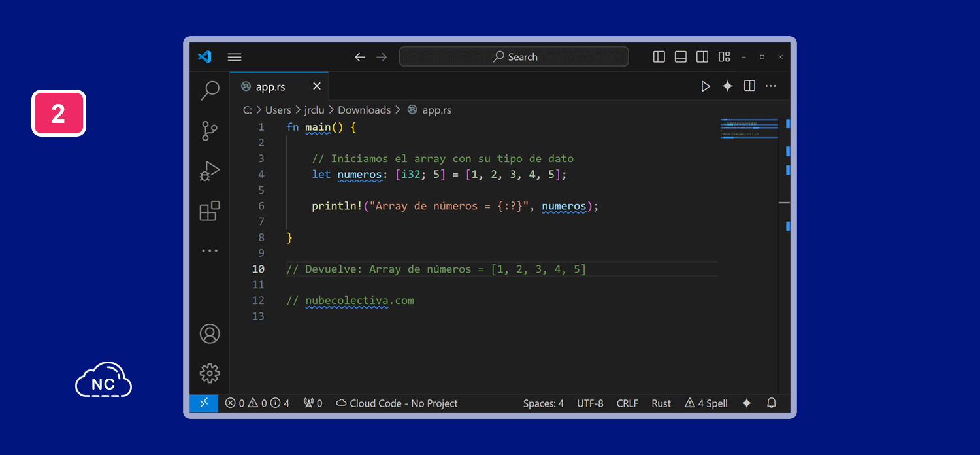Open the Source Control view

point(210,131)
